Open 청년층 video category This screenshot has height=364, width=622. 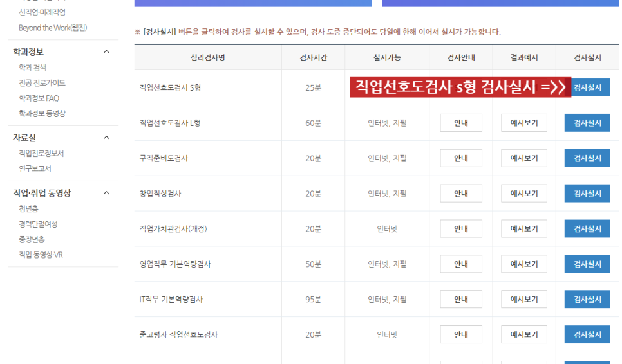28,209
